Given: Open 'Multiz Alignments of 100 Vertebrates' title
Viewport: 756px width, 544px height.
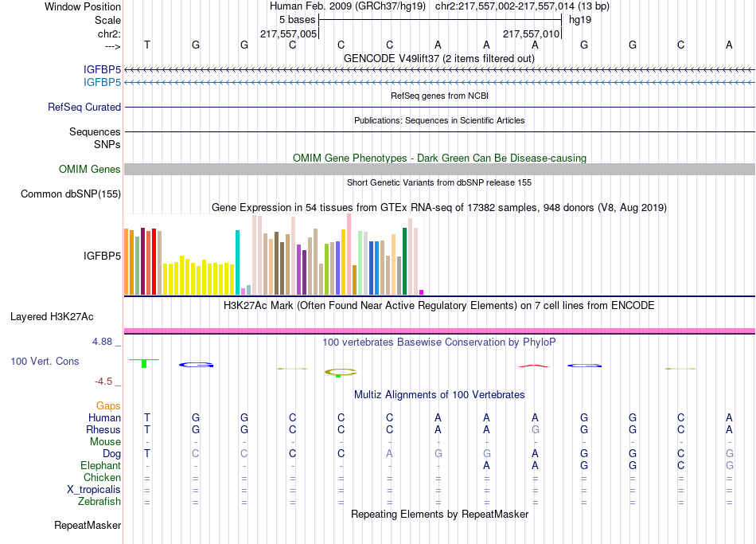Looking at the screenshot, I should (x=439, y=395).
